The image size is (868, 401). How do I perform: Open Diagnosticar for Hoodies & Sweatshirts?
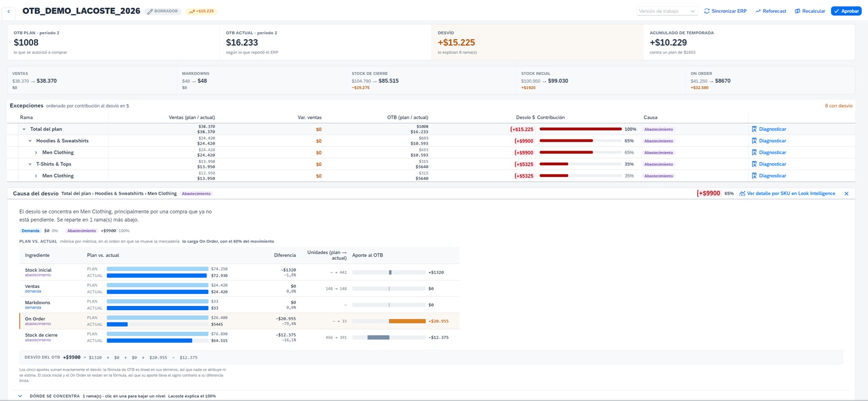coord(769,141)
